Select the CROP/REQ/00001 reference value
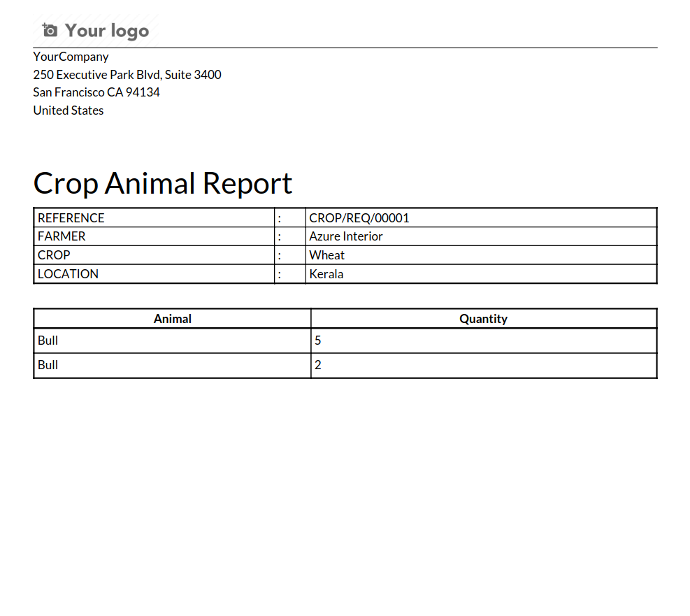The height and width of the screenshot is (616, 690). tap(359, 218)
